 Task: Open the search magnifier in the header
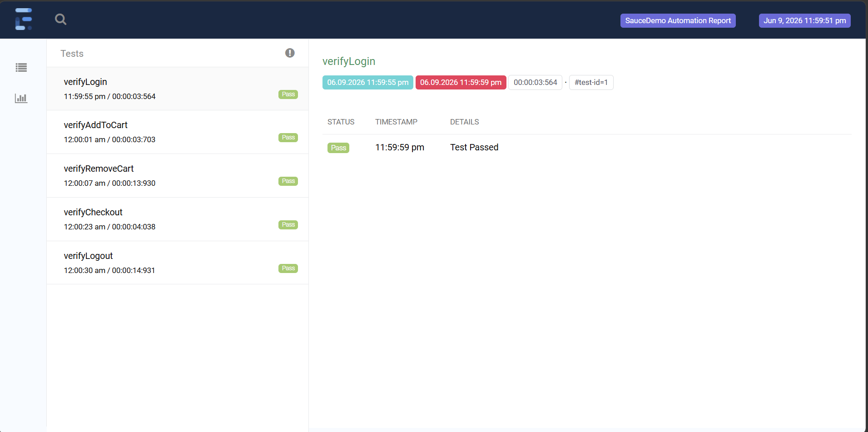[60, 19]
